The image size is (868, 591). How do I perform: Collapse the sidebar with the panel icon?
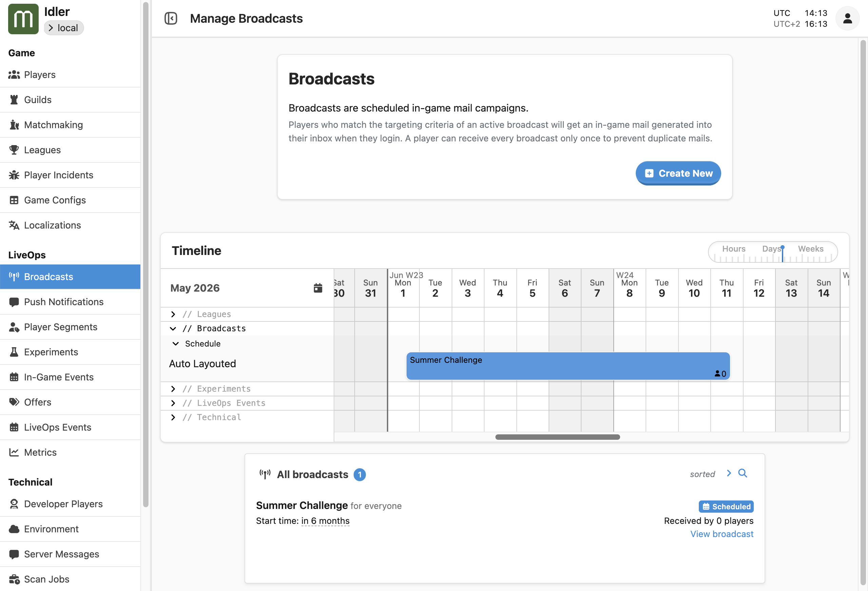171,18
